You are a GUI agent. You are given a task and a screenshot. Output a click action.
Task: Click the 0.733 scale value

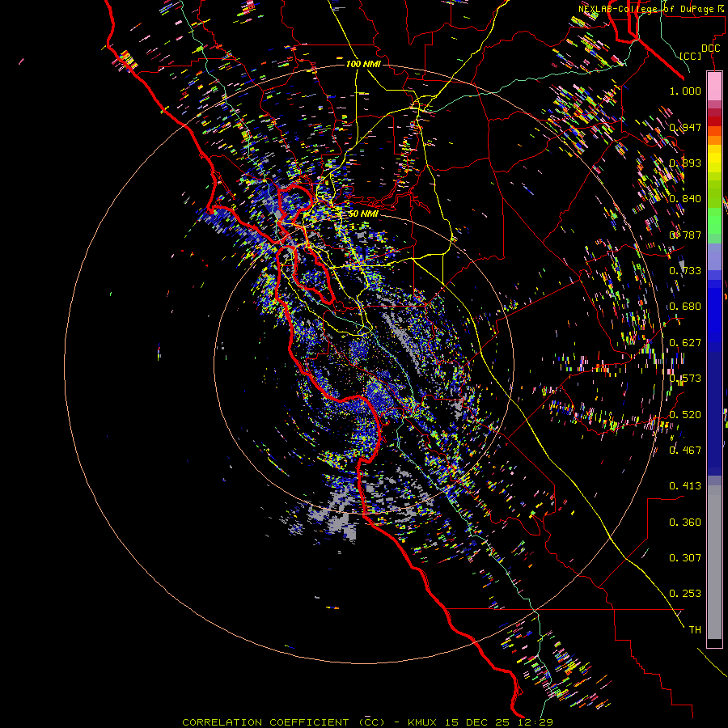(x=685, y=270)
